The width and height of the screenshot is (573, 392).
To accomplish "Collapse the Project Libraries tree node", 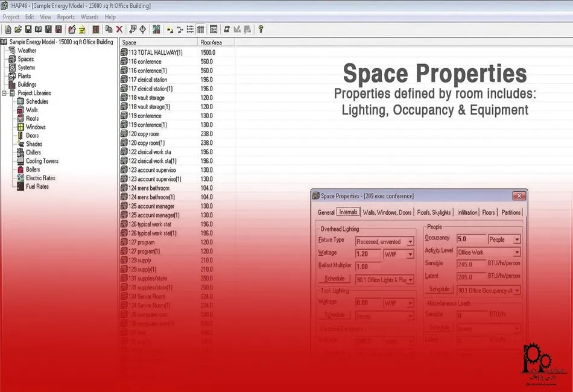I will point(5,93).
